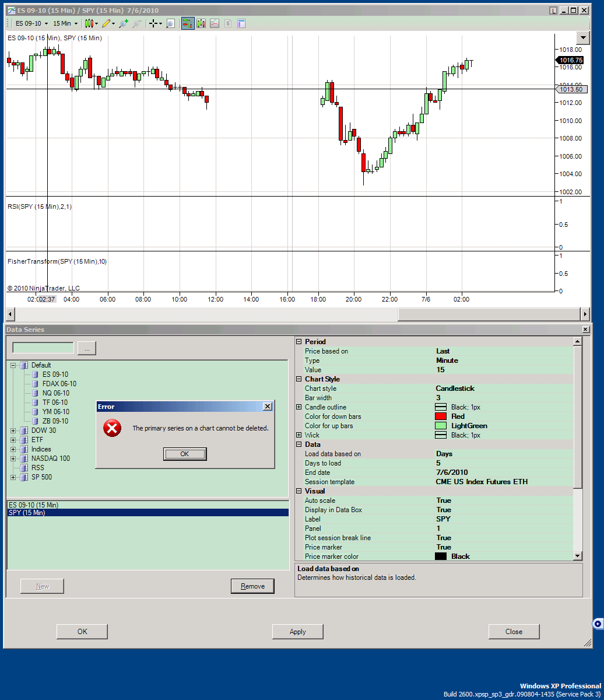Click the properties grid scroll down arrow
This screenshot has height=700, width=604.
point(578,556)
